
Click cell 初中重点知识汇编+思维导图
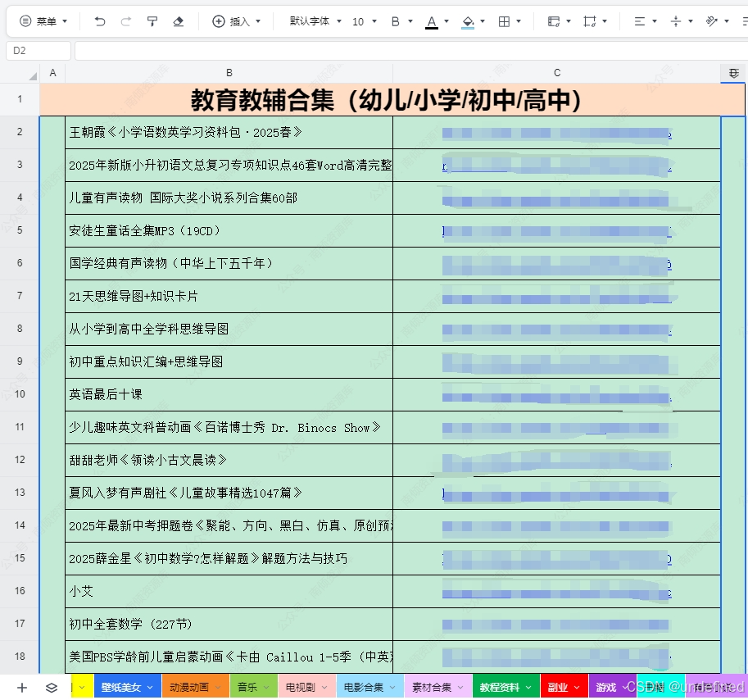(x=229, y=362)
